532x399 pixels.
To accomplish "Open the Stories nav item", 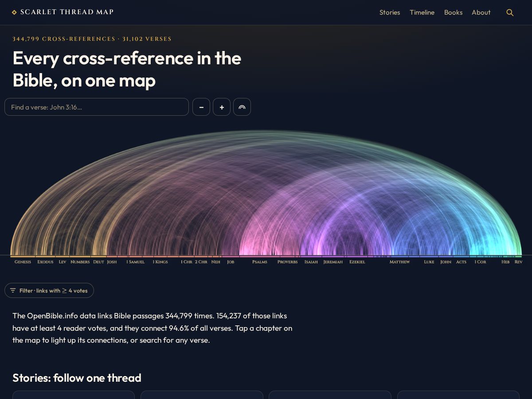I will pyautogui.click(x=390, y=12).
